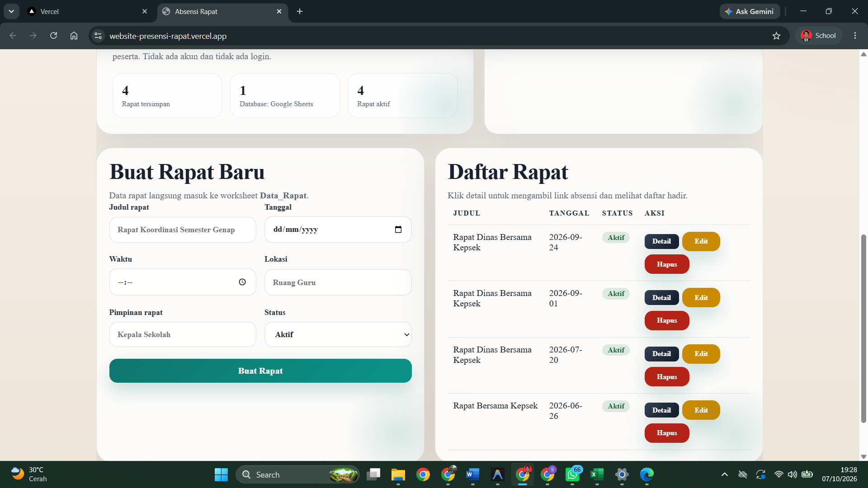Open Excel from taskbar
This screenshot has height=488, width=868.
pos(597,474)
